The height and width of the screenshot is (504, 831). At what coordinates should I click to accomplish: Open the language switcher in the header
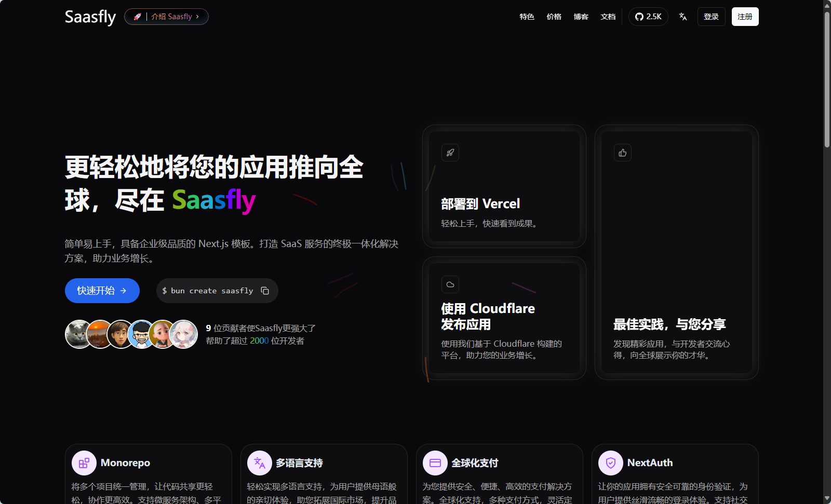683,17
